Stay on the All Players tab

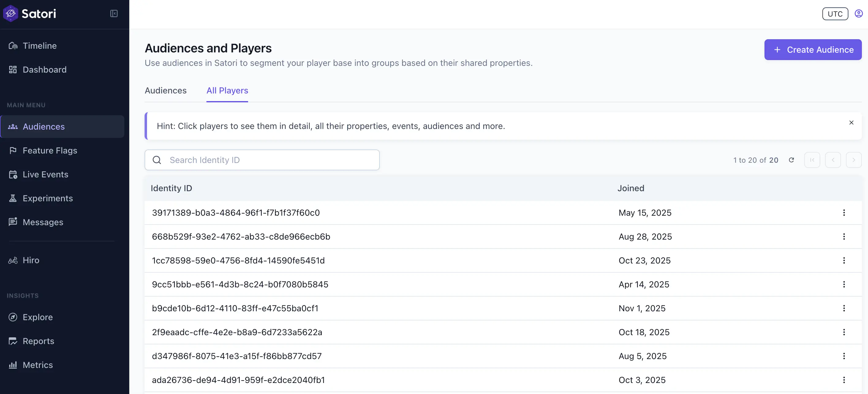pyautogui.click(x=227, y=90)
